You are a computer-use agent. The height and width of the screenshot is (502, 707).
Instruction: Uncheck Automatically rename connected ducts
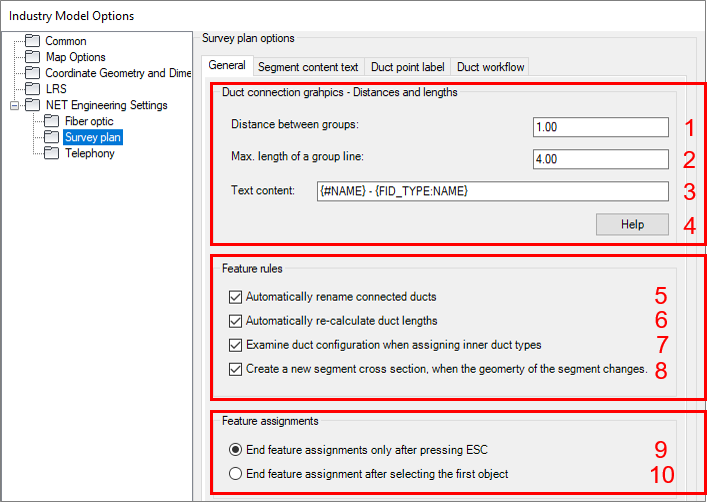click(x=235, y=297)
